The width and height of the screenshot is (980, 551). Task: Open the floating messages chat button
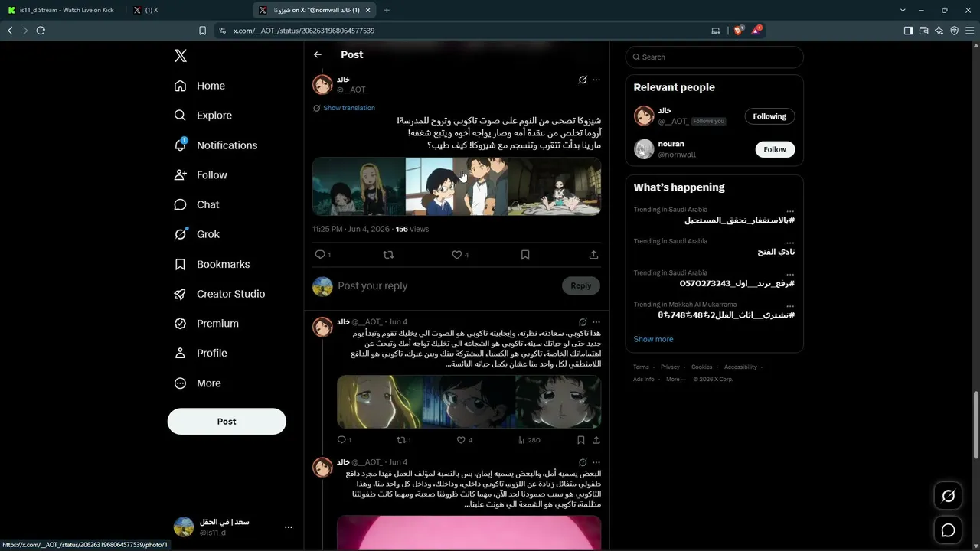pos(948,530)
